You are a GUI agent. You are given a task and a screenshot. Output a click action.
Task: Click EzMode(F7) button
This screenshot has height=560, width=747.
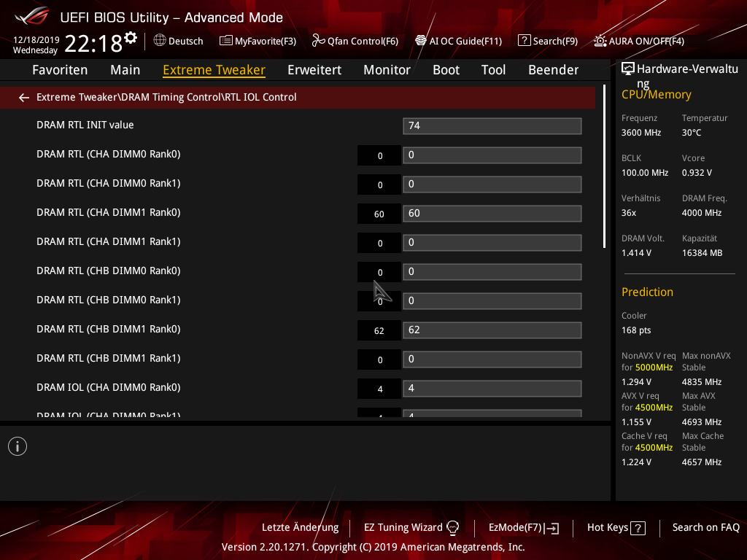tap(516, 528)
